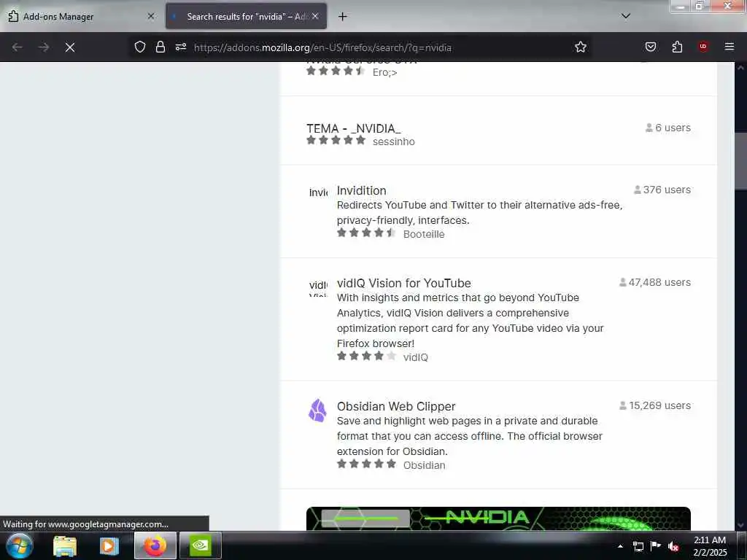Viewport: 747px width, 560px height.
Task: View site security via the padlock icon
Action: [x=160, y=47]
